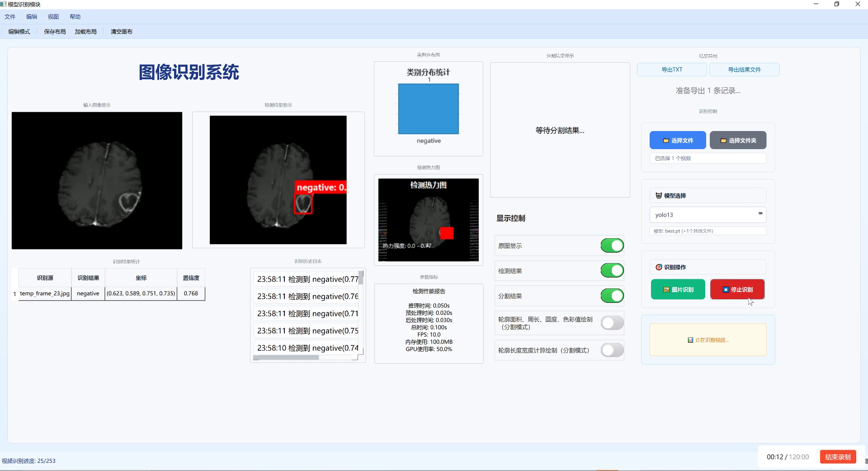This screenshot has height=471, width=868.
Task: Click the folder icon on 选择文件 button
Action: tap(666, 141)
